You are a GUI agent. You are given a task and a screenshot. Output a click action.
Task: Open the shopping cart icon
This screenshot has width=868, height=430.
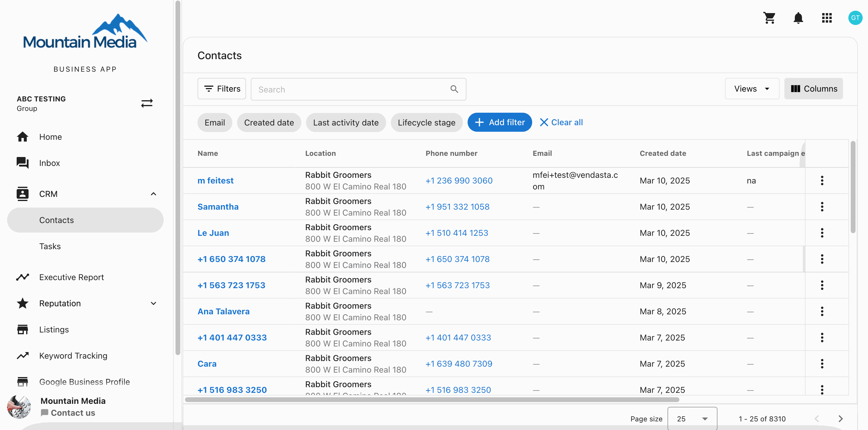(x=769, y=18)
